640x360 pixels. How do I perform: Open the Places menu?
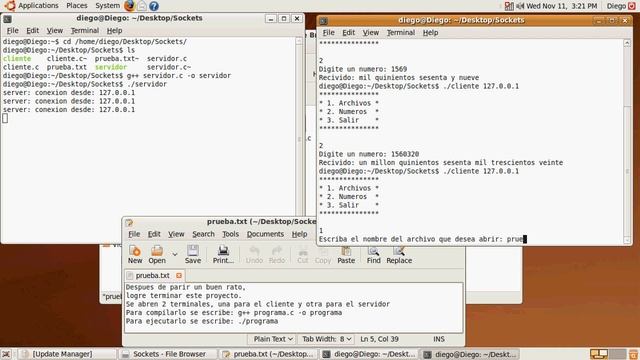(77, 6)
